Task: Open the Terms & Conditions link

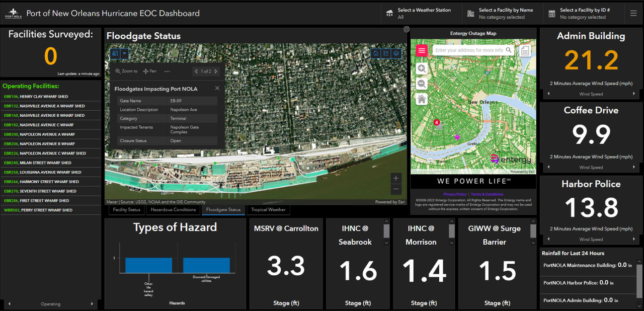Action: point(487,194)
